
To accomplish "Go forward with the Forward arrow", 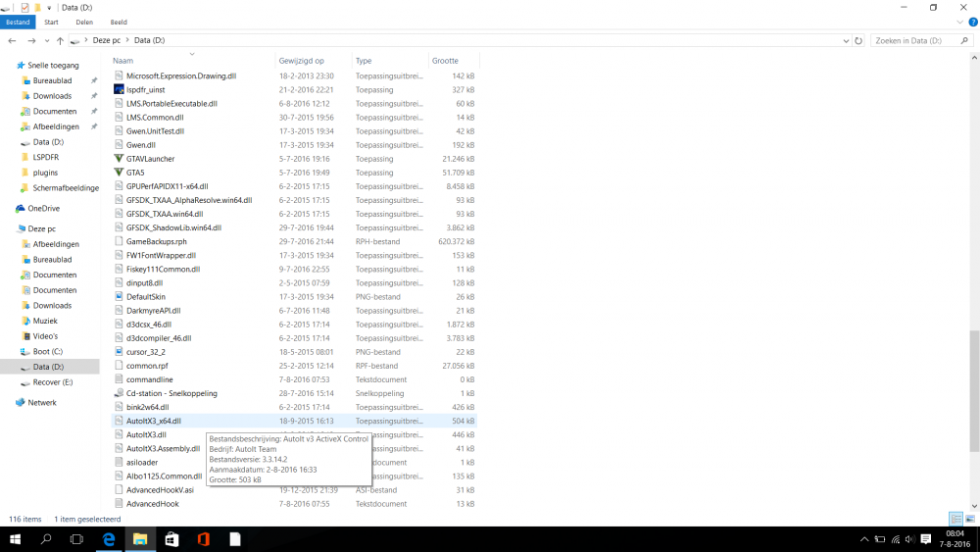I will [x=31, y=40].
